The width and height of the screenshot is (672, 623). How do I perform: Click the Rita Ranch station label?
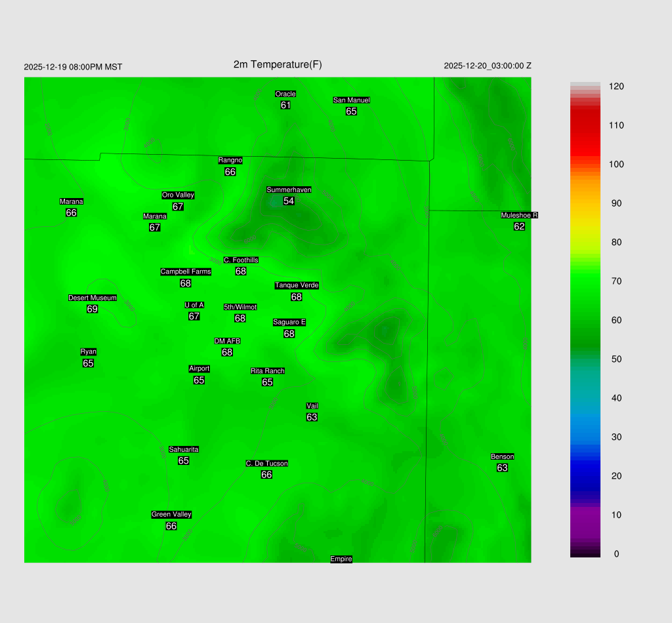click(268, 371)
